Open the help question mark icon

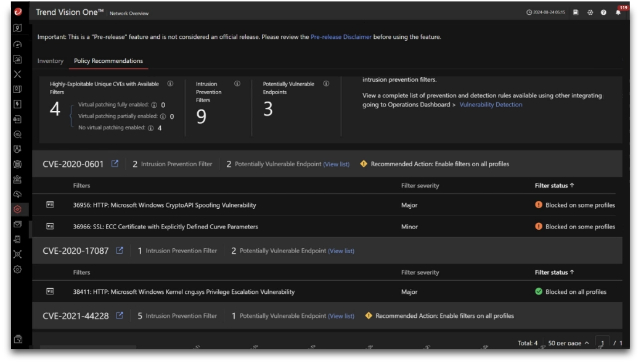(x=603, y=12)
